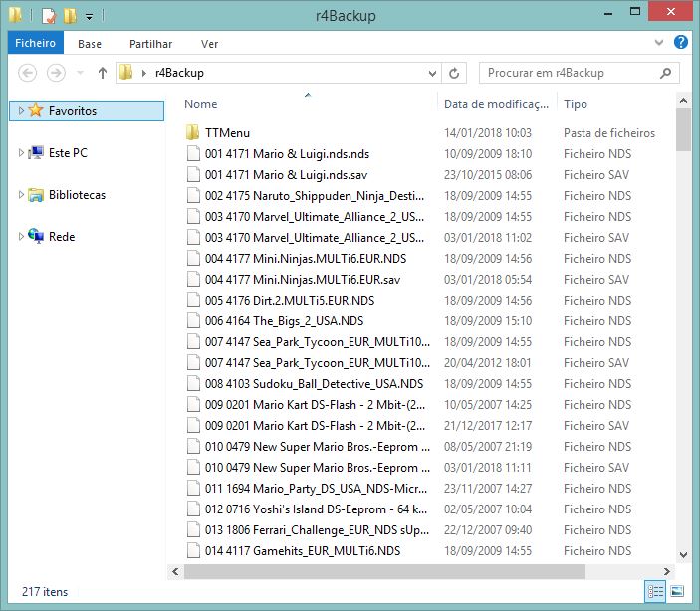Expand the Favoritos tree node

(21, 110)
